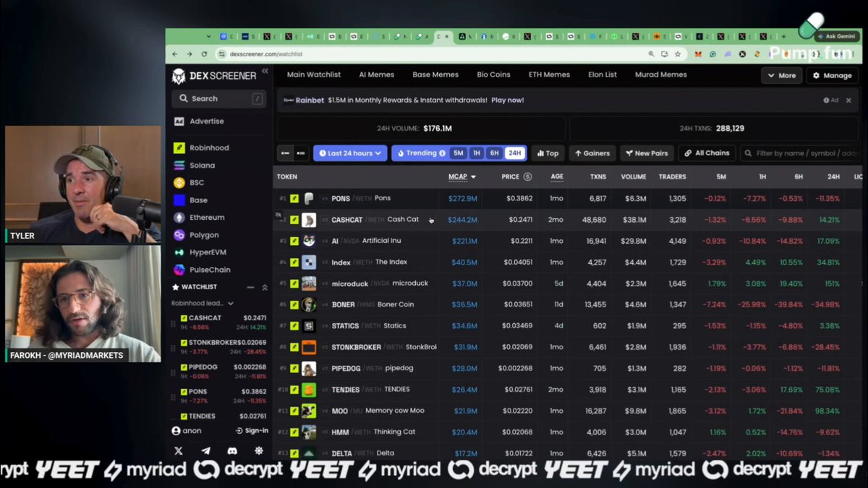Image resolution: width=868 pixels, height=488 pixels.
Task: Select the 24H trending timeframe
Action: (514, 153)
